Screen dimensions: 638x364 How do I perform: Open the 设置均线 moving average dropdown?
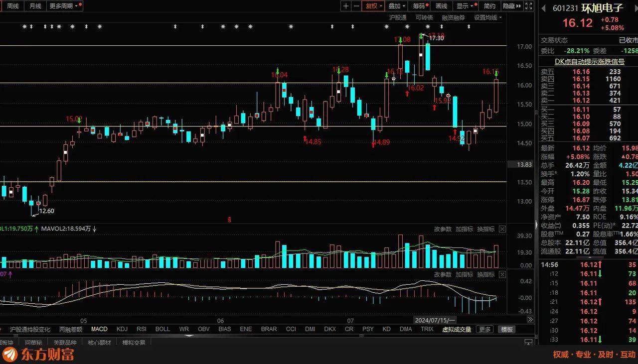(x=487, y=17)
